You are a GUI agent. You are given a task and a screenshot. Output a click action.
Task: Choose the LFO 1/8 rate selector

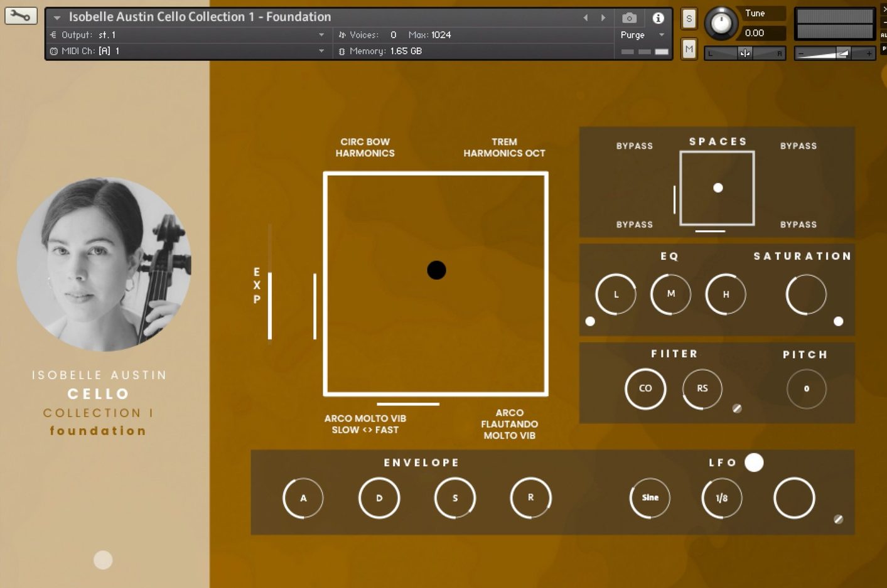pyautogui.click(x=722, y=498)
